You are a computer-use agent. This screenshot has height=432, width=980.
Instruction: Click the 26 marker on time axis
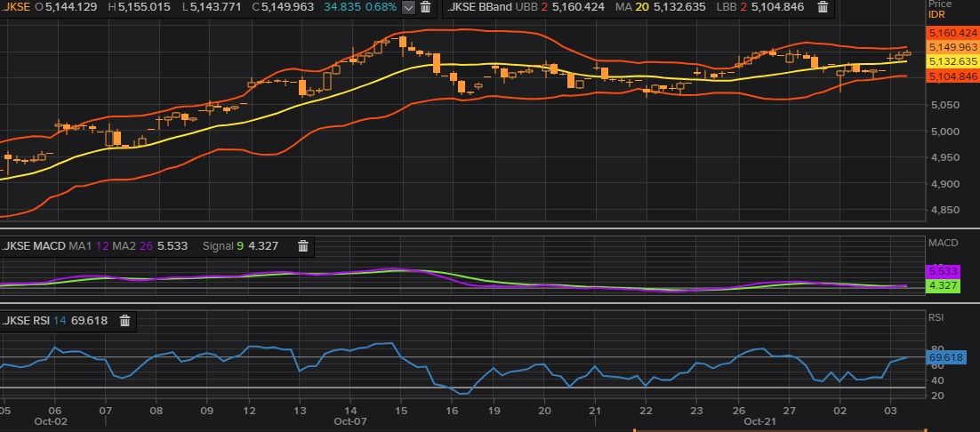(738, 411)
